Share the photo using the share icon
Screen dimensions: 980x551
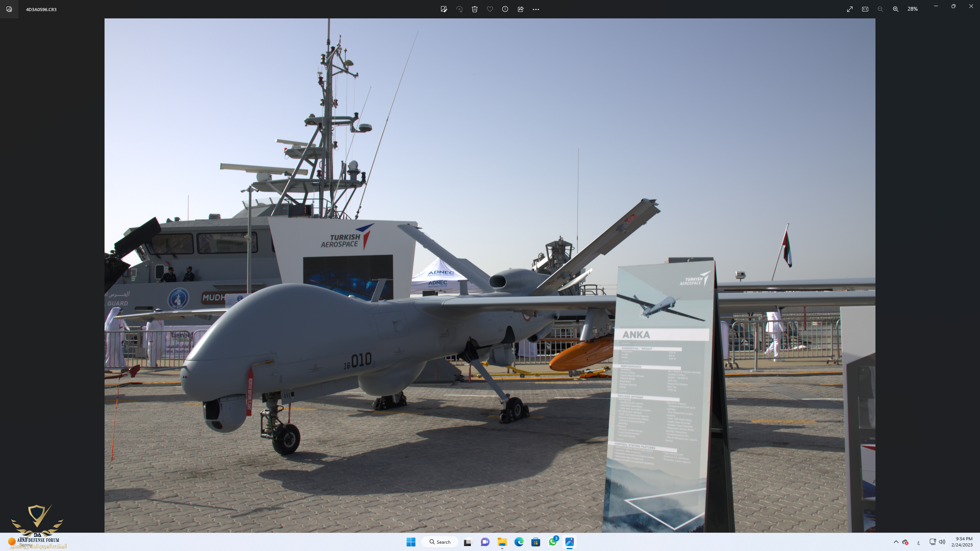click(521, 9)
